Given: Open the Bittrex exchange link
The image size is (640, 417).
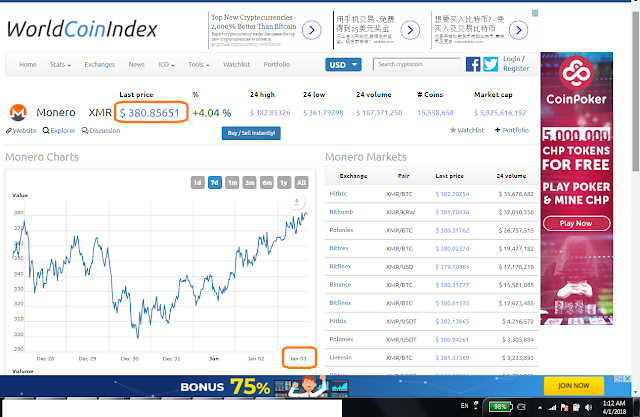Looking at the screenshot, I should pos(339,248).
